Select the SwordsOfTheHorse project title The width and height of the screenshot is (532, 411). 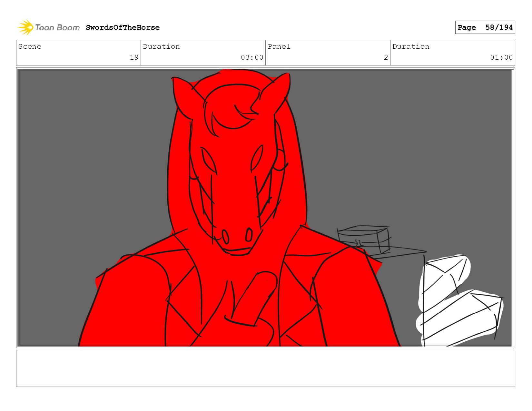(x=123, y=27)
